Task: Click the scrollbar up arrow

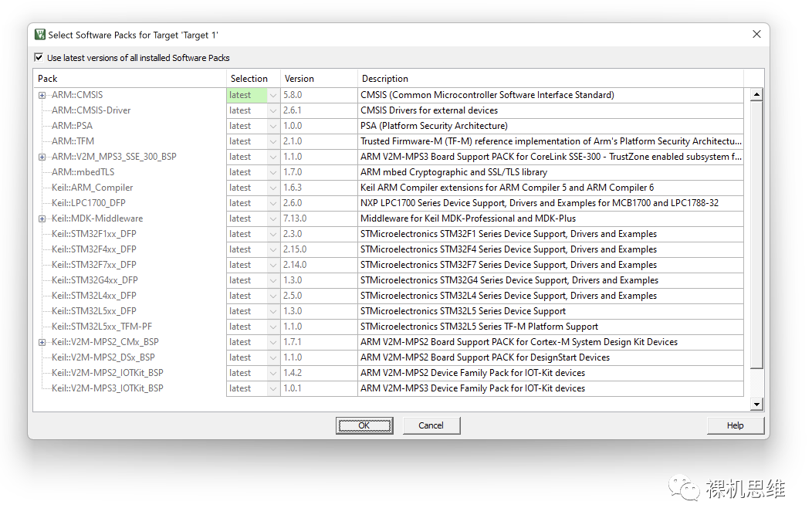Action: (756, 95)
